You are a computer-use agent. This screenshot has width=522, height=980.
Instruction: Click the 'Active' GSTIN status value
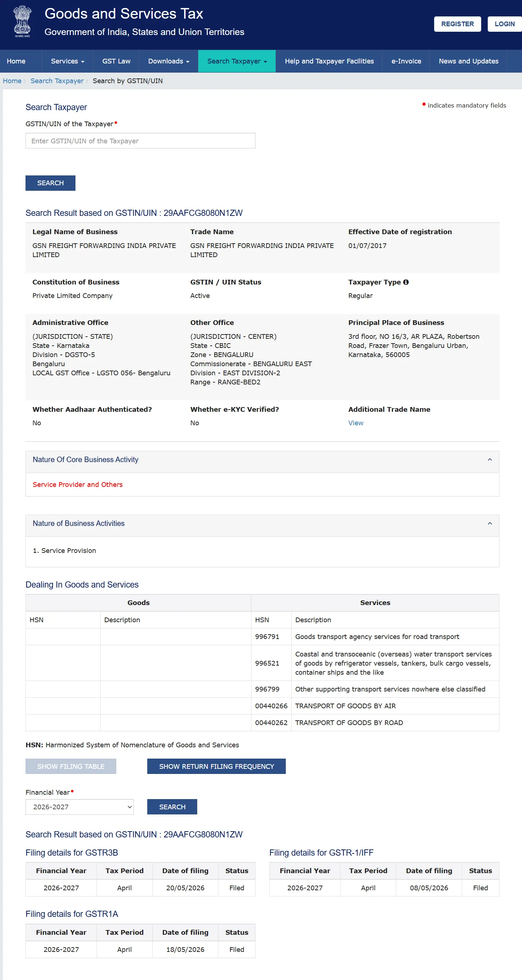tap(200, 295)
